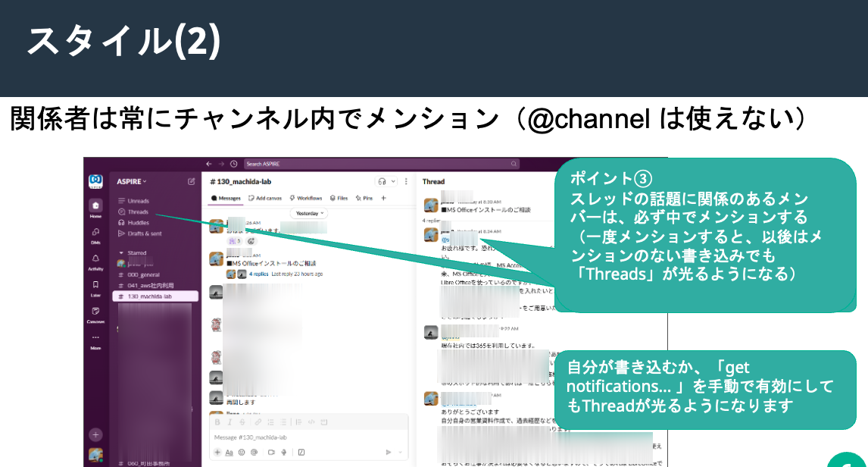Focus the Search ASPIRE field
Screen dimensions: 868x467
point(382,164)
